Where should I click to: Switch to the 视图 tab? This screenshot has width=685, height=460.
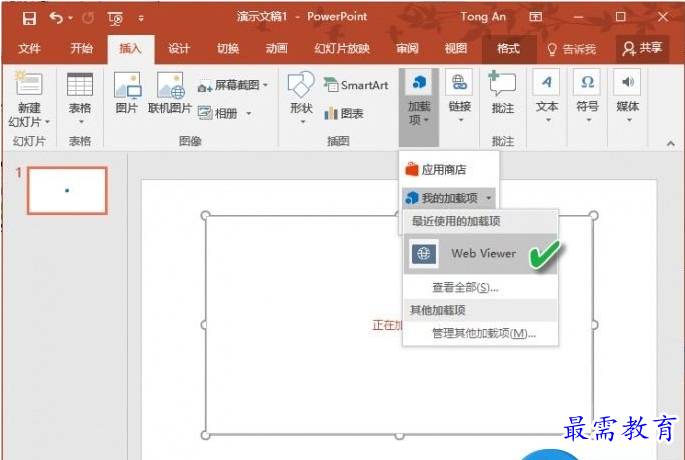coord(456,48)
